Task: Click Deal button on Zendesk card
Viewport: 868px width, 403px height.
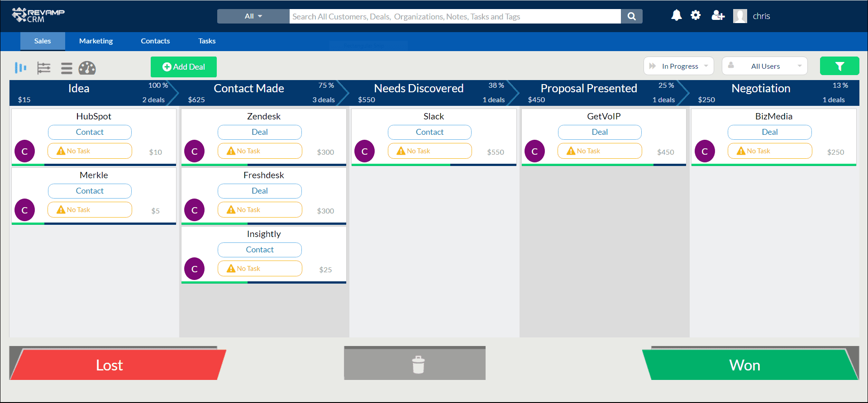Action: 260,132
